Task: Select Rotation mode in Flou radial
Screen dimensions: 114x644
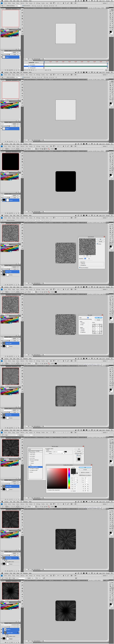Action: (x=81, y=323)
